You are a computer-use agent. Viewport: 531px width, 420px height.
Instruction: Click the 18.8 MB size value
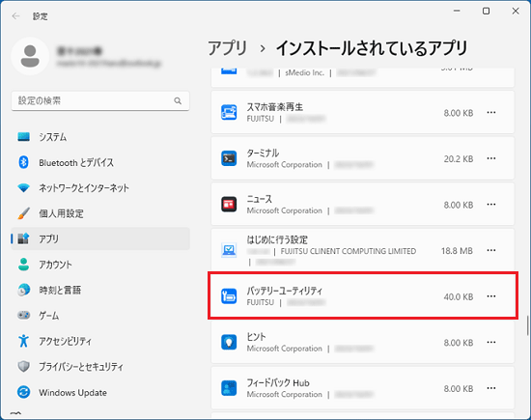coord(457,251)
